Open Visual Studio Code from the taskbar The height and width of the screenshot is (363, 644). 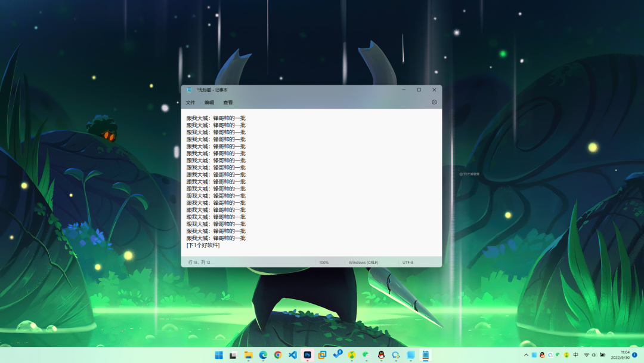coord(292,355)
